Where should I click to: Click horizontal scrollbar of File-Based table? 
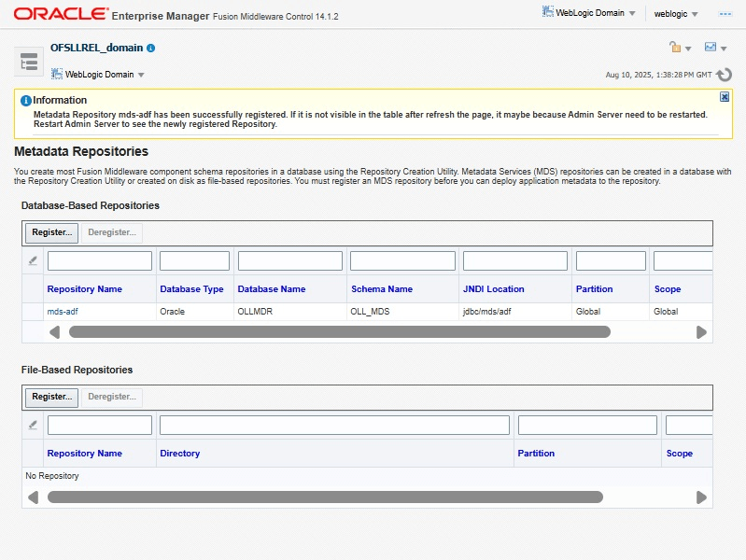point(326,497)
